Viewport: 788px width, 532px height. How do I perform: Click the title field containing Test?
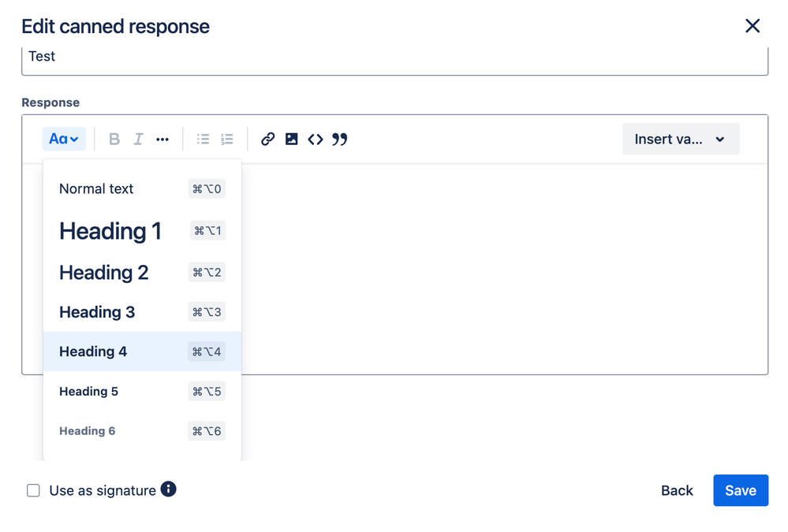coord(394,58)
